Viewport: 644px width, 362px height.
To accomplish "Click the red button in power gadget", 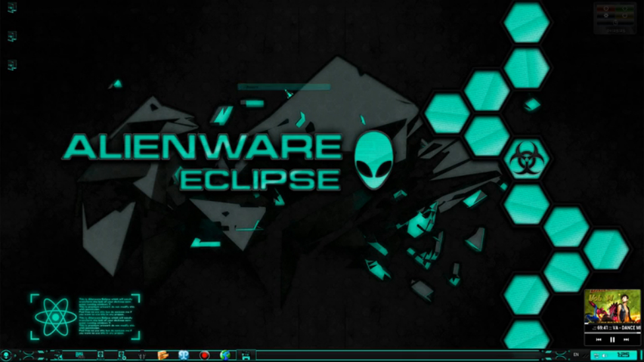I will tap(606, 8).
